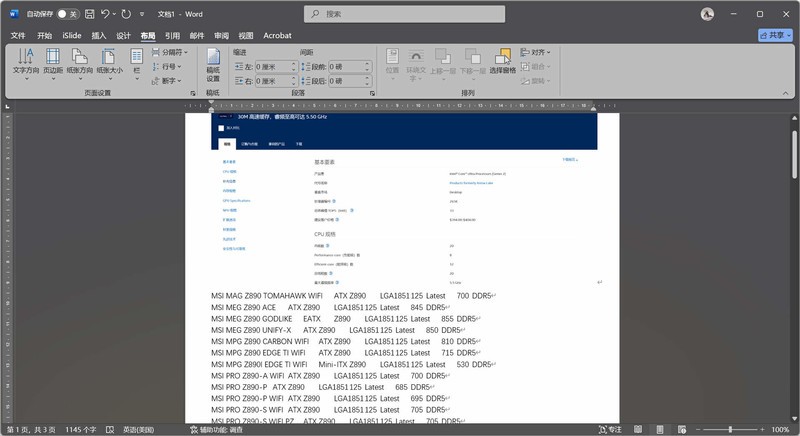Open 分隔符 breaks dropdown
This screenshot has width=800, height=436.
pyautogui.click(x=170, y=53)
